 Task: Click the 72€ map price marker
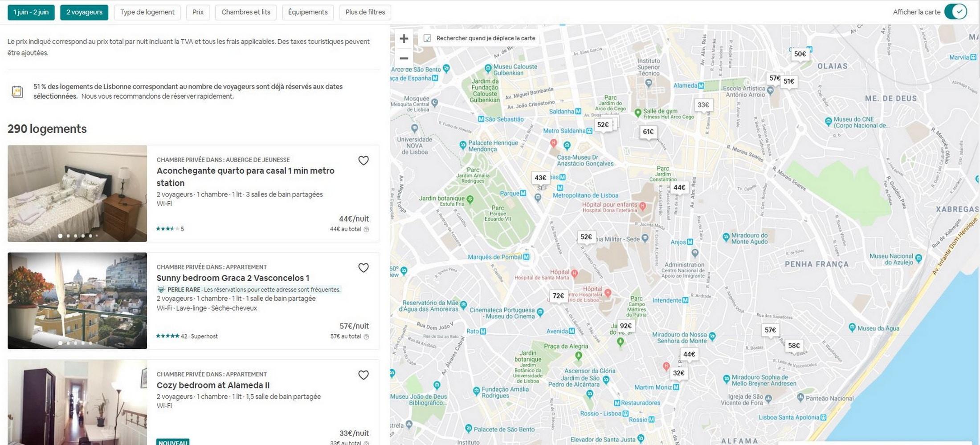(558, 296)
